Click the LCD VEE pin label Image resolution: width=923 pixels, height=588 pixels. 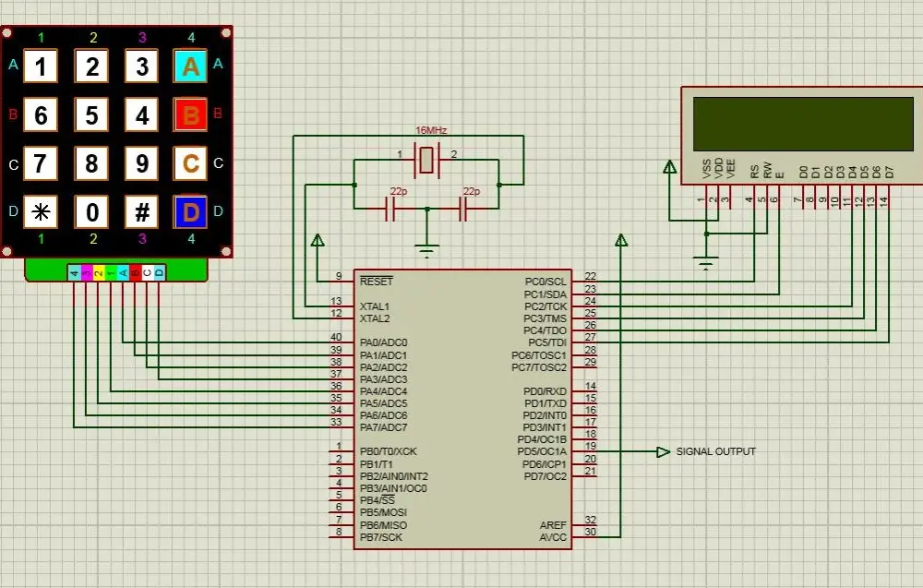730,168
